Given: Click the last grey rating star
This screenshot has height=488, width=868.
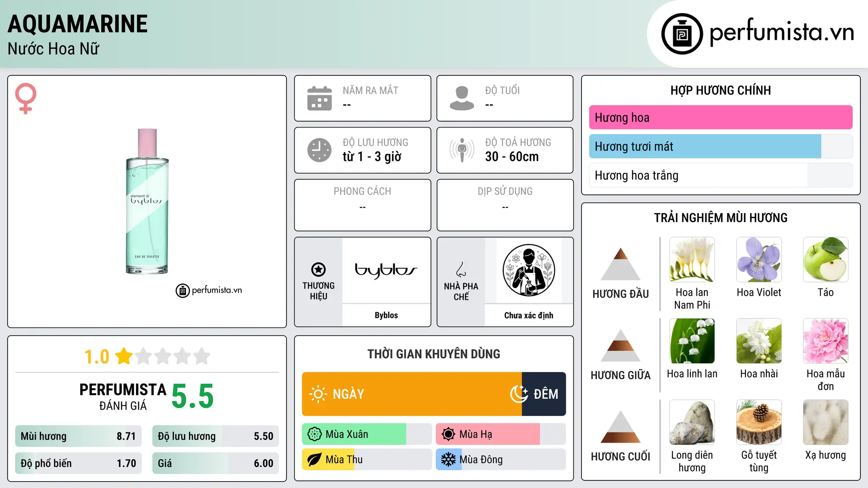Looking at the screenshot, I should pyautogui.click(x=202, y=356).
